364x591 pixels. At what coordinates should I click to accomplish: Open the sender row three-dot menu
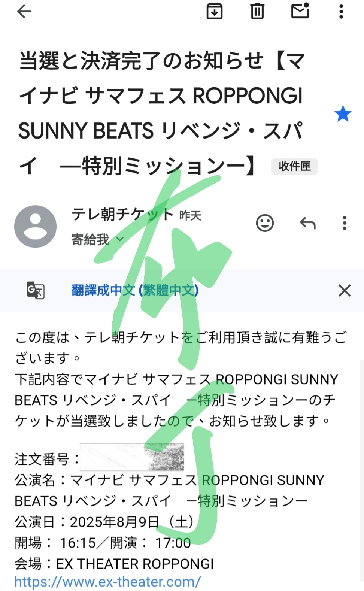[x=345, y=223]
